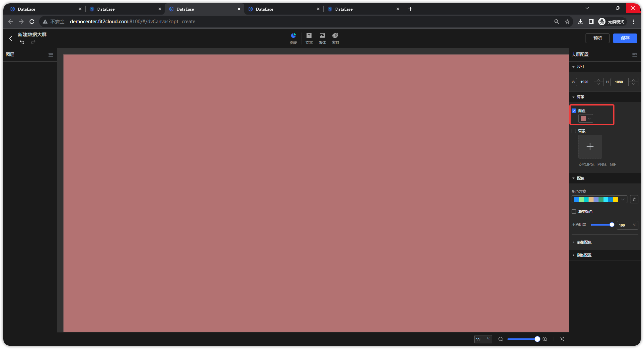Viewport: 644px width, 349px height.
Task: Select the 文本 text tool
Action: (x=309, y=38)
